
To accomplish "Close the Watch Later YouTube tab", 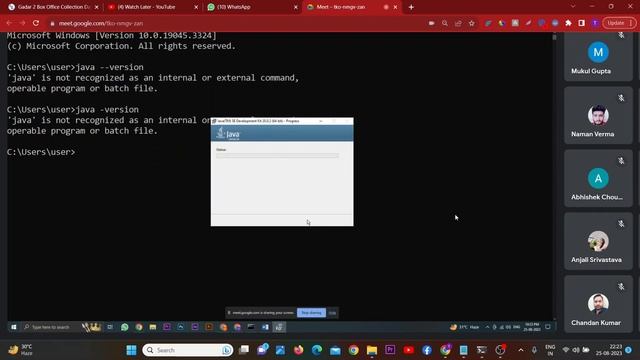I will [196, 7].
